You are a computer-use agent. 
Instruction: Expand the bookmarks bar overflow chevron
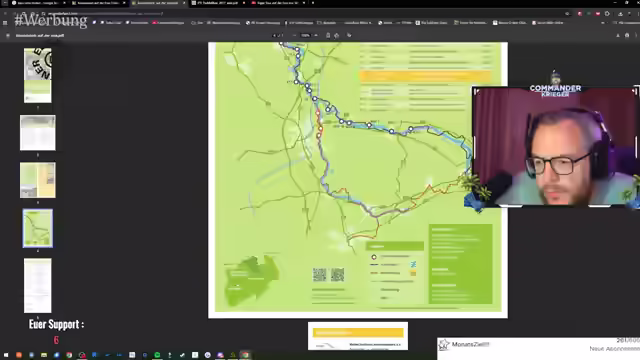coord(603,23)
